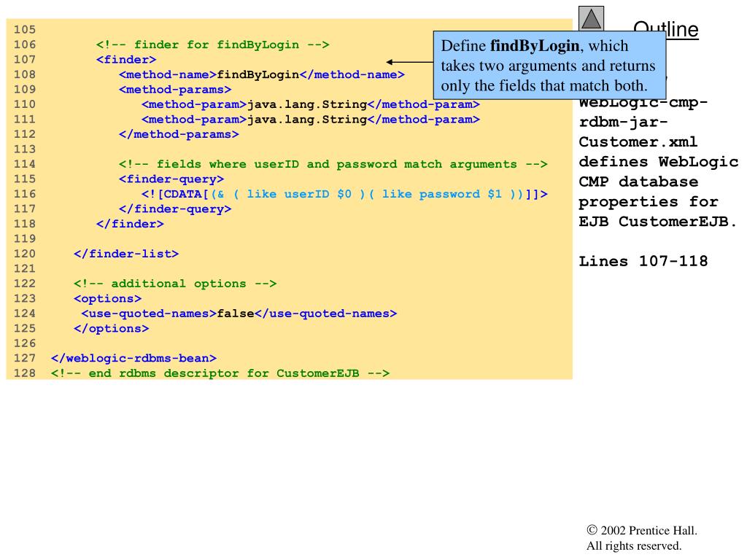This screenshot has width=747, height=560.
Task: Select the userID and password match comment
Action: pos(333,164)
